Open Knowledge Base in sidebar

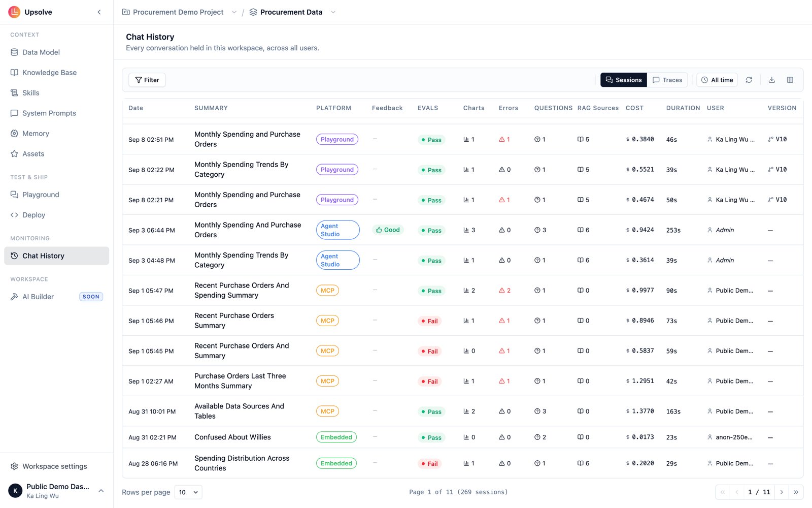[56, 73]
